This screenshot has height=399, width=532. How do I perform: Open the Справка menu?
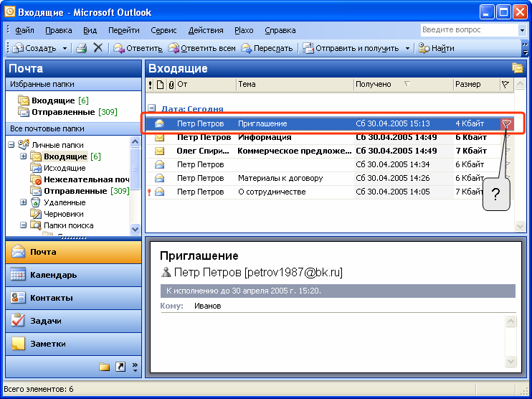[x=280, y=30]
